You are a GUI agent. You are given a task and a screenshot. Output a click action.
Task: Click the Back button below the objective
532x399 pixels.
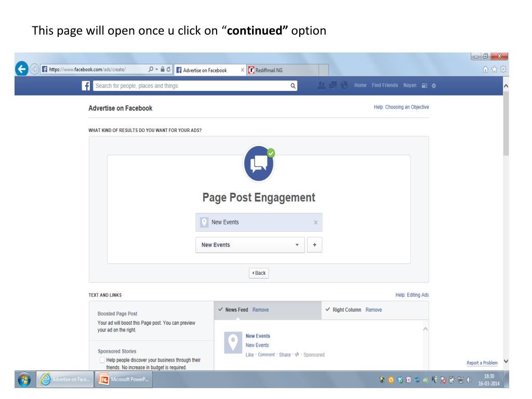click(x=259, y=273)
